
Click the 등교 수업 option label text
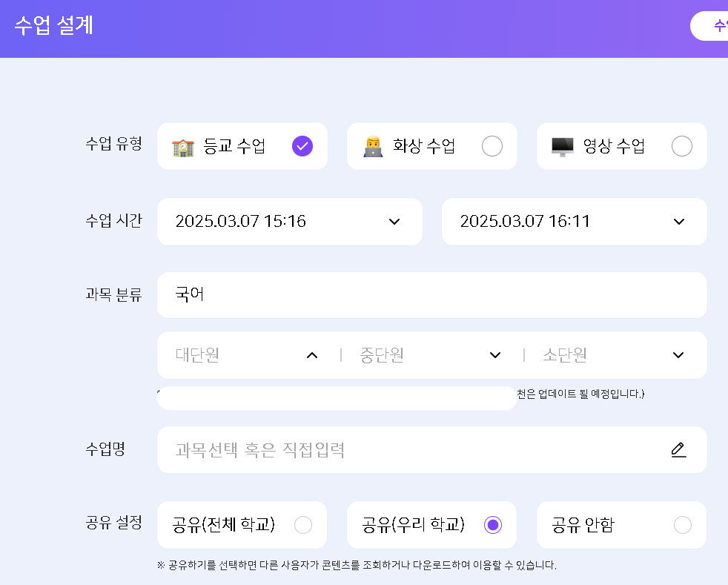coord(234,147)
